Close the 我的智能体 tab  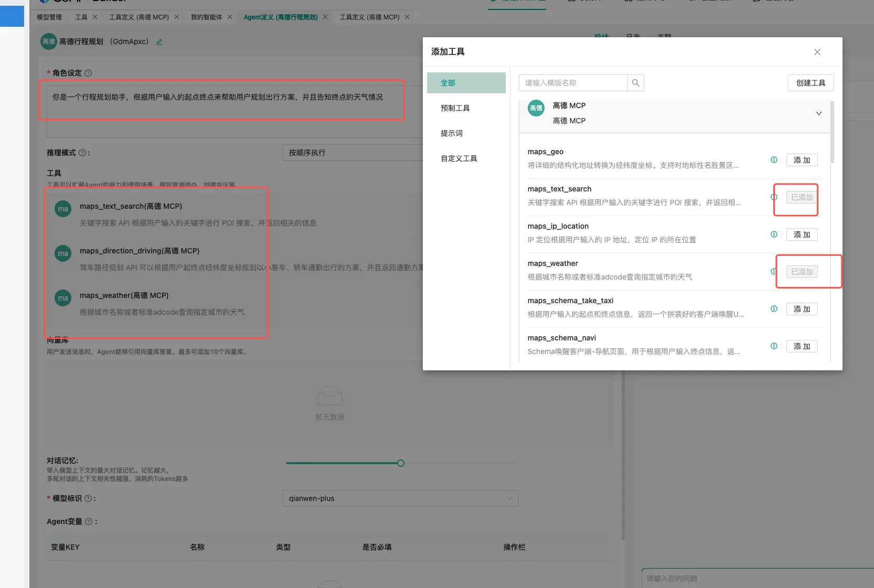230,17
